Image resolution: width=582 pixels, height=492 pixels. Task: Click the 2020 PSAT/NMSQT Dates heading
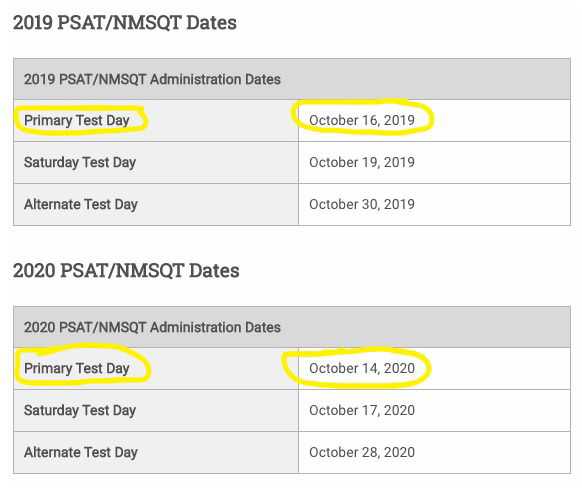point(126,270)
